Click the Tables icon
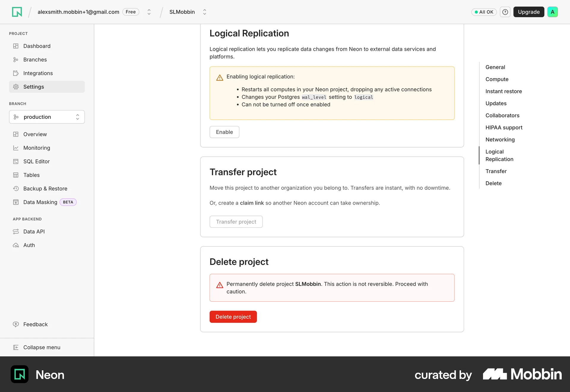This screenshot has height=392, width=570. tap(16, 175)
